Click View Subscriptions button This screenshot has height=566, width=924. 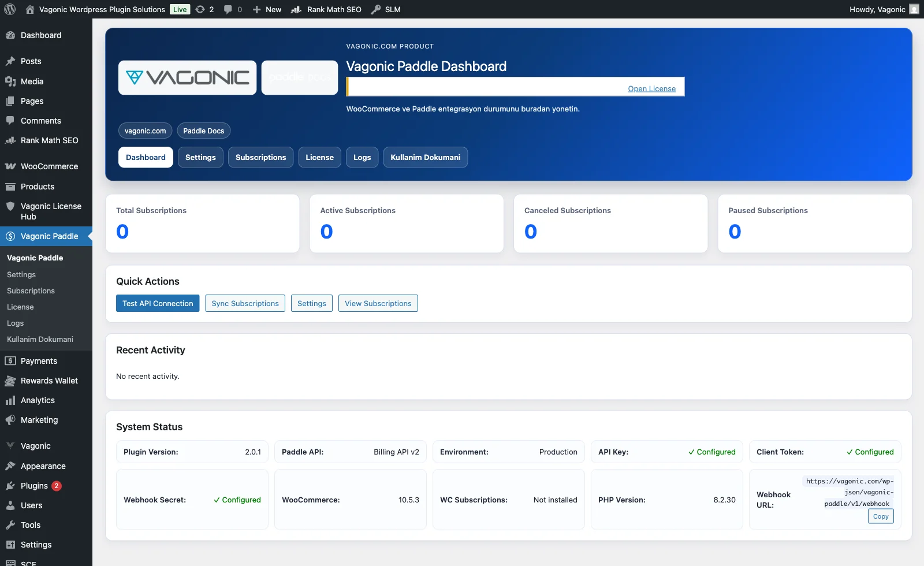point(378,303)
